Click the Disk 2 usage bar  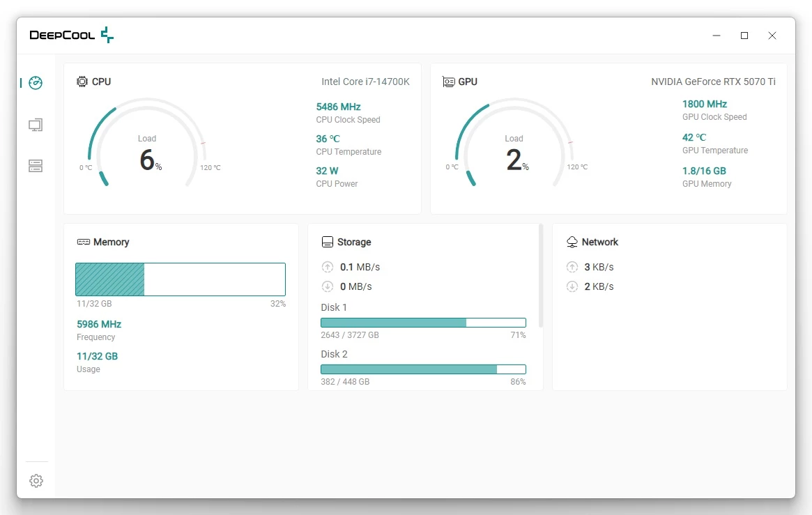click(423, 369)
